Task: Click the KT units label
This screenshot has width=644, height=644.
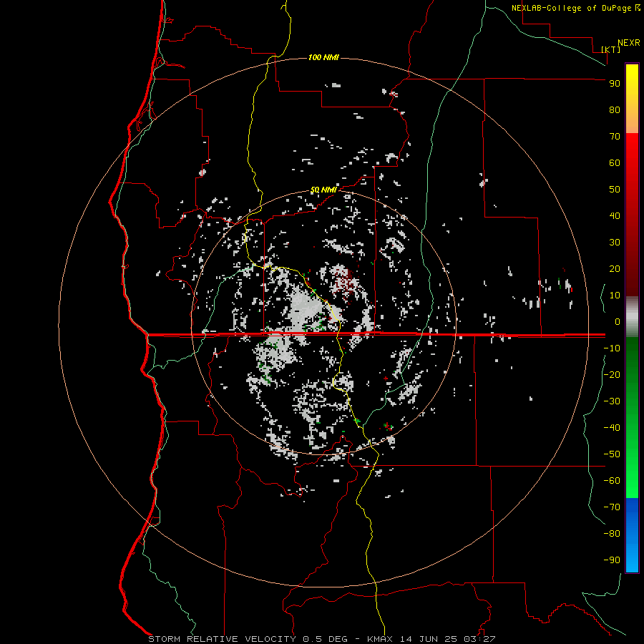Action: (611, 49)
